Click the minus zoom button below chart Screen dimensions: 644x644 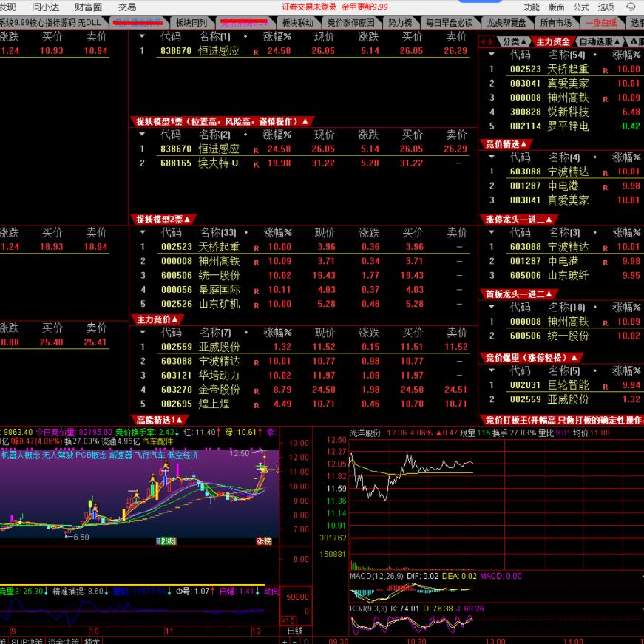click(295, 641)
